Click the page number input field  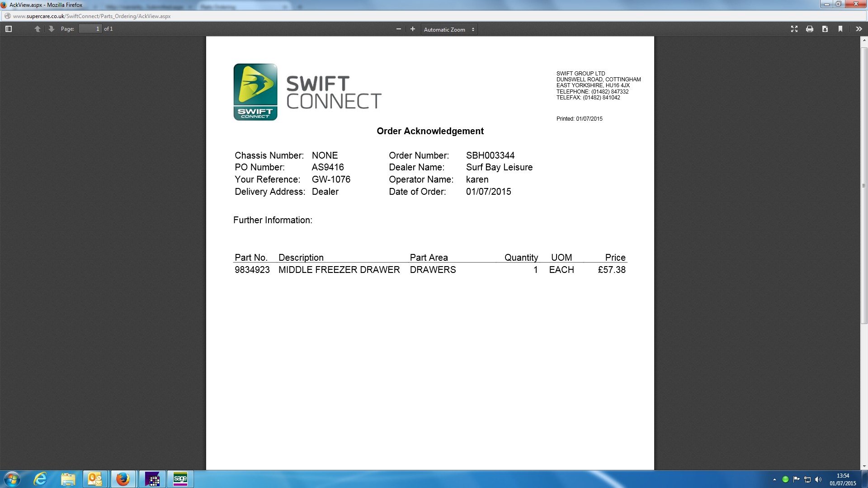point(90,29)
